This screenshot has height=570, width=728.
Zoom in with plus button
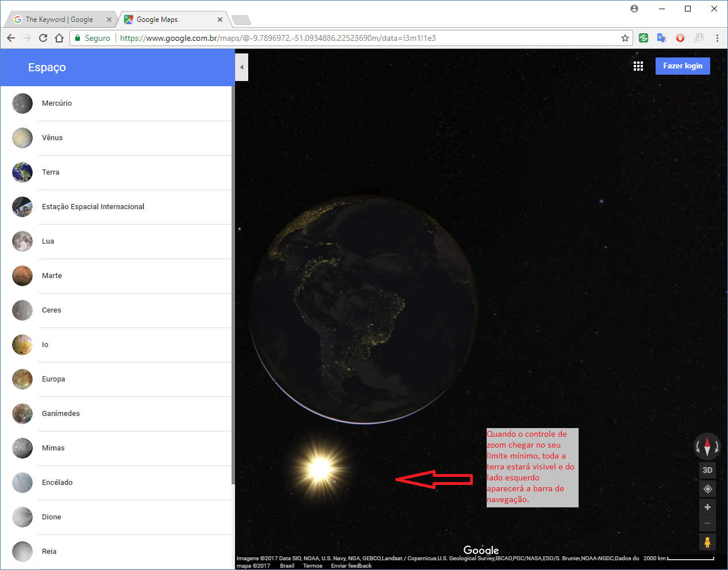[x=707, y=507]
